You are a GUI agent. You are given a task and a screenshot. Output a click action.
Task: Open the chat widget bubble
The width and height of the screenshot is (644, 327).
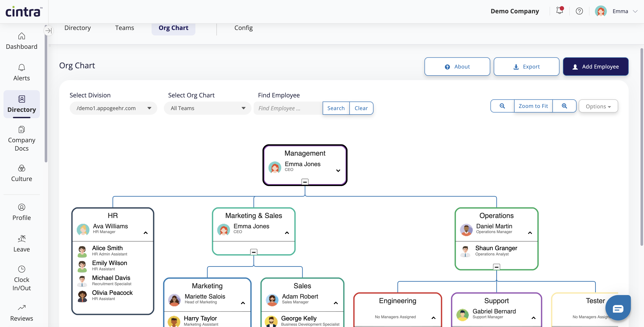tap(617, 308)
